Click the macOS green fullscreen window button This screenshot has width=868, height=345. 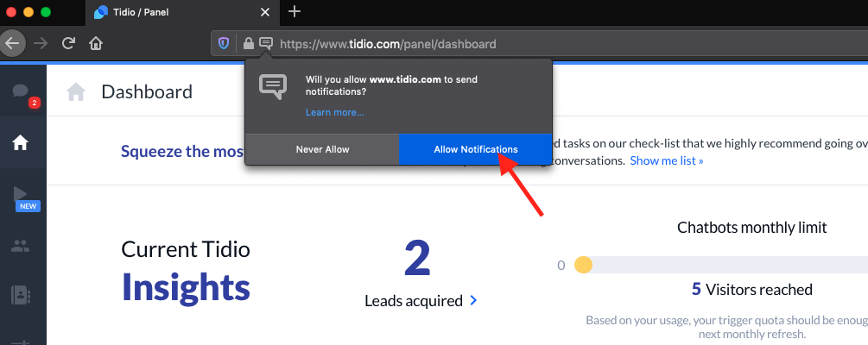click(46, 11)
